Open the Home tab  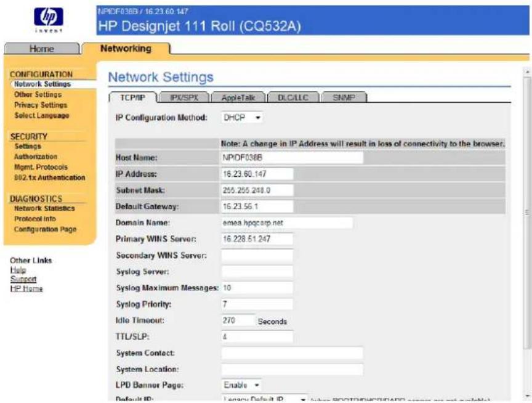pos(42,49)
